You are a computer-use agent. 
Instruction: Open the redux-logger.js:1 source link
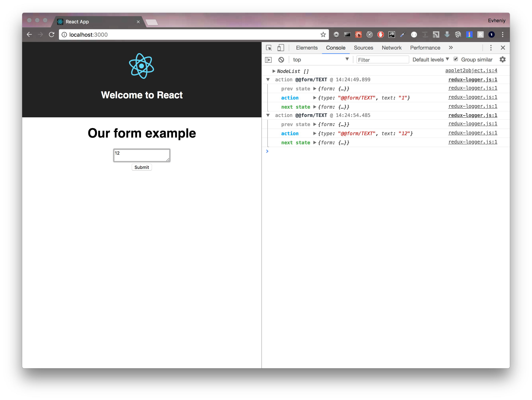pyautogui.click(x=473, y=80)
